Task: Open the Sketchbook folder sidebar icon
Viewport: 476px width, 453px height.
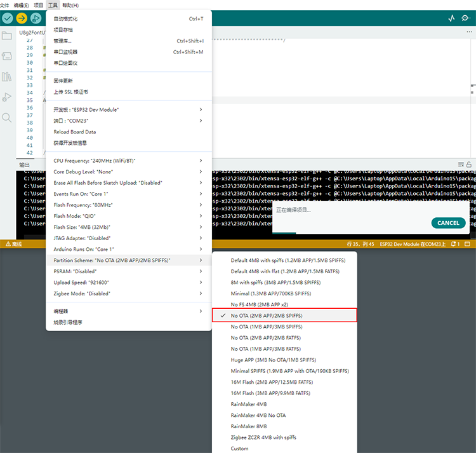Action: click(x=7, y=36)
